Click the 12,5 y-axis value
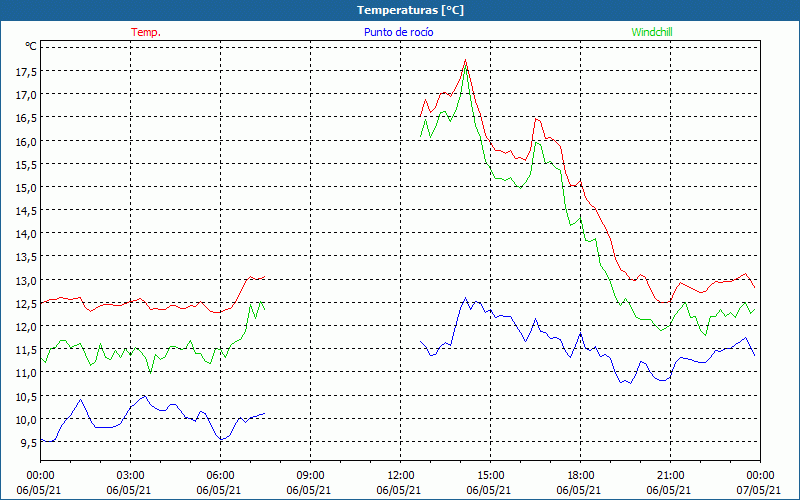Viewport: 800px width, 500px height. coord(27,304)
